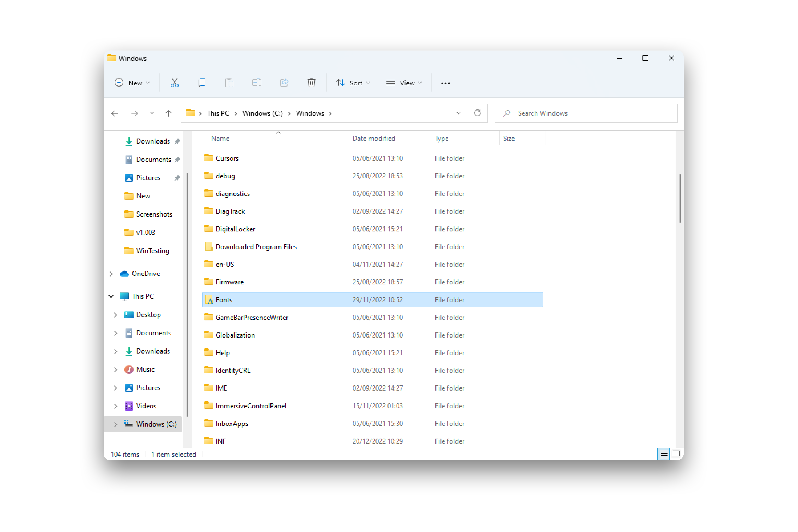Image resolution: width=798 pixels, height=532 pixels.
Task: Refresh the current folder view
Action: pyautogui.click(x=477, y=113)
